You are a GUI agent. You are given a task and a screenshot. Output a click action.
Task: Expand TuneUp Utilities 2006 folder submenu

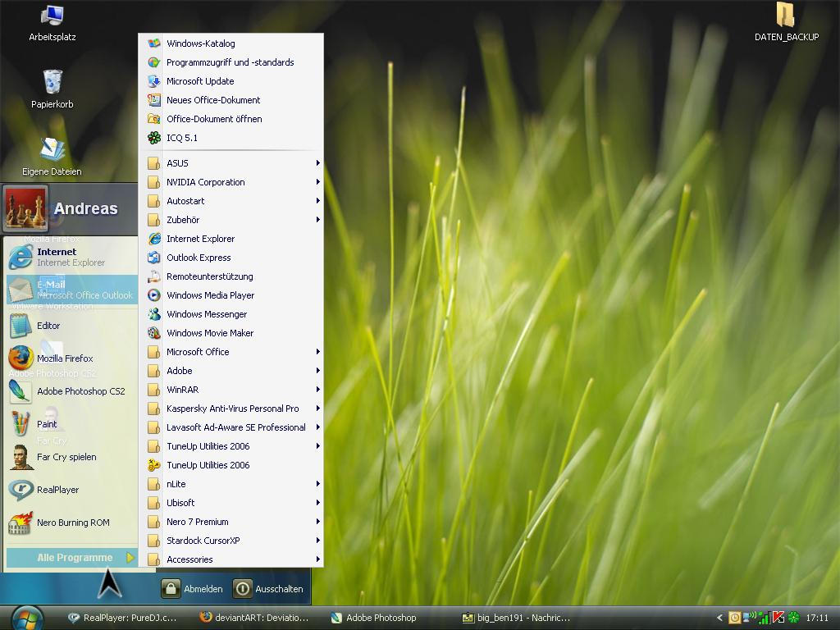(x=231, y=445)
